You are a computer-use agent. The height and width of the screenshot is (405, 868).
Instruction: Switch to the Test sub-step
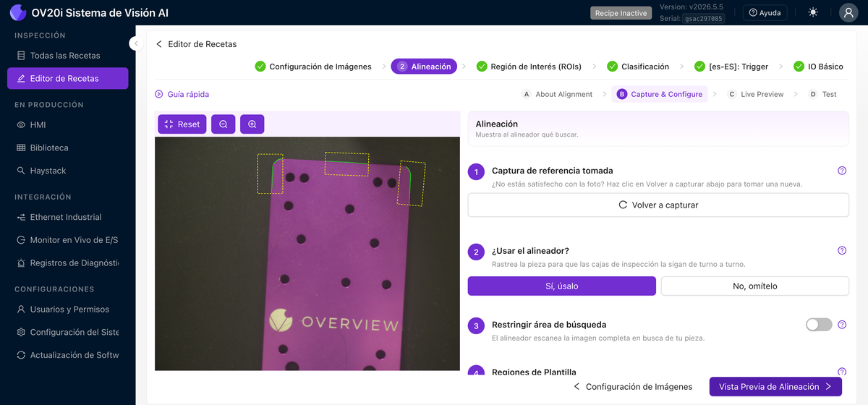tap(822, 94)
